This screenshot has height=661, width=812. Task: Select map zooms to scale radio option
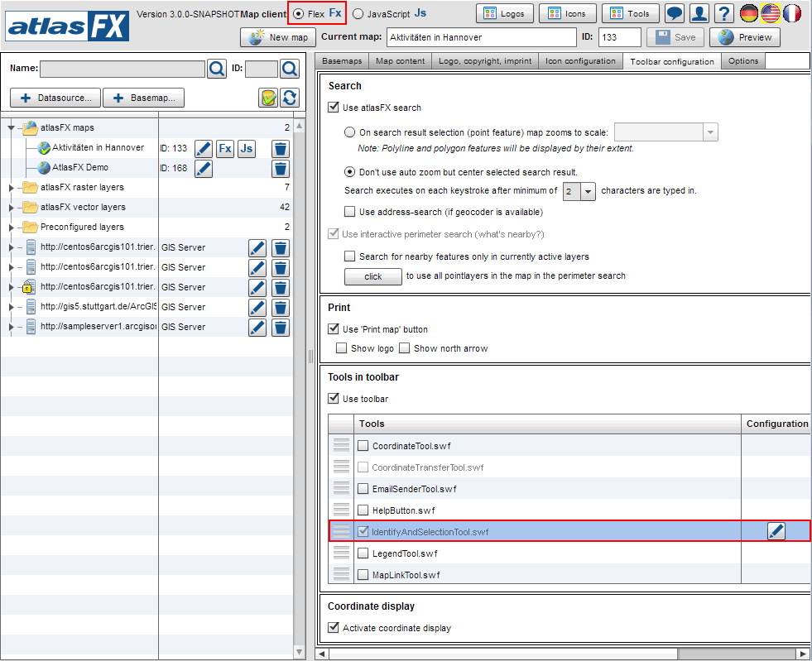349,132
